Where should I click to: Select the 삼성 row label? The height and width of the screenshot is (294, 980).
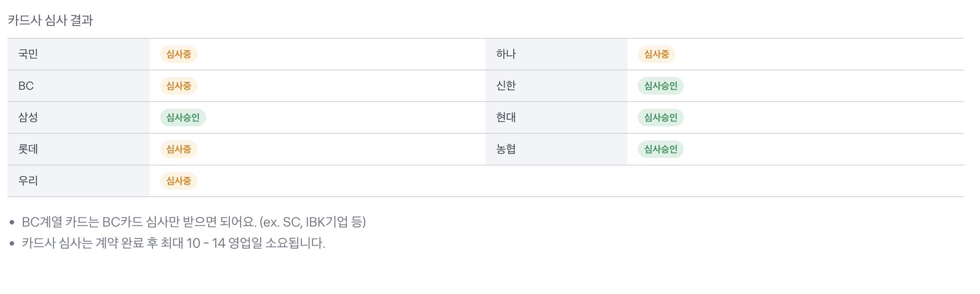click(x=28, y=118)
